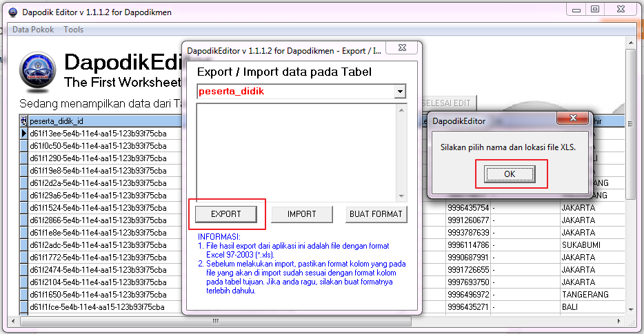Click the peserta_didik_id column header
Viewport: 644px width, 334px height.
[x=105, y=121]
